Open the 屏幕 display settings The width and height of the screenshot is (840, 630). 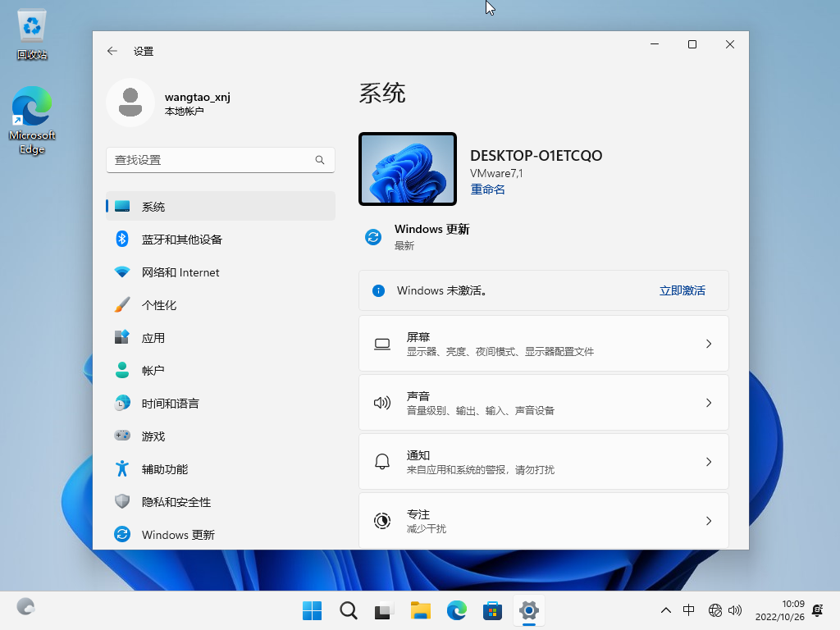click(543, 344)
